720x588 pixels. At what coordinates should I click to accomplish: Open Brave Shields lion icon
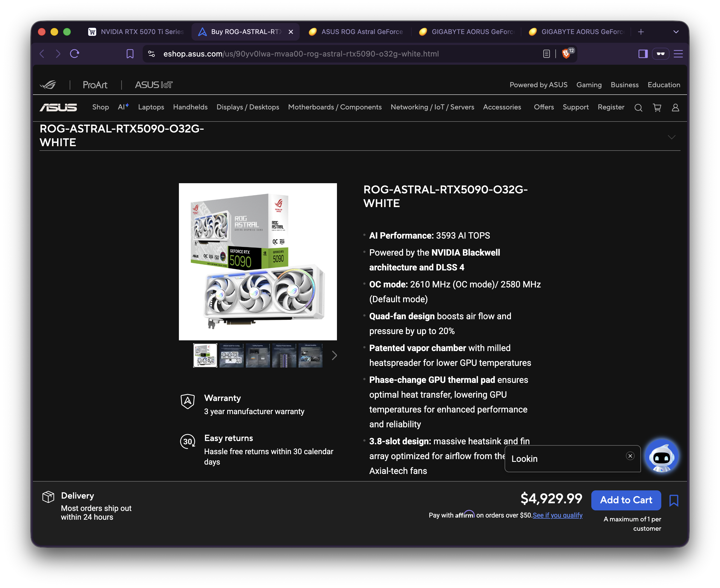566,54
